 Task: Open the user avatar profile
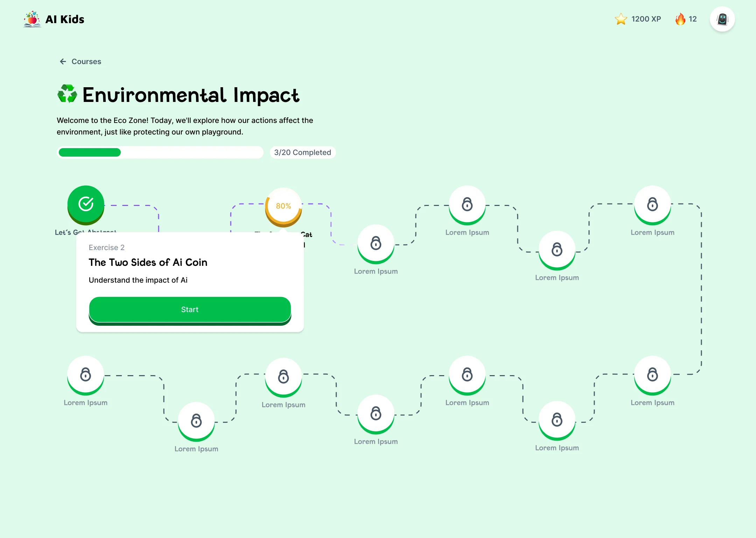tap(722, 19)
